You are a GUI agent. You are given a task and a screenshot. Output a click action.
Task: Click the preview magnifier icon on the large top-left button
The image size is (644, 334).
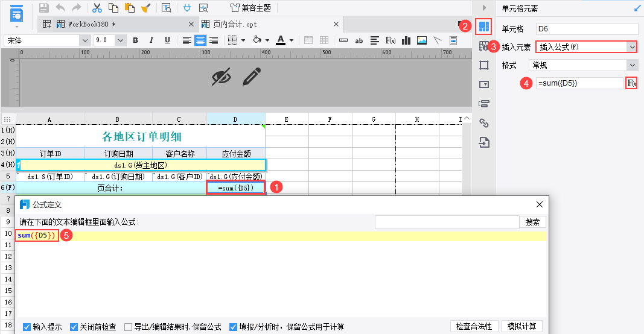[x=16, y=13]
